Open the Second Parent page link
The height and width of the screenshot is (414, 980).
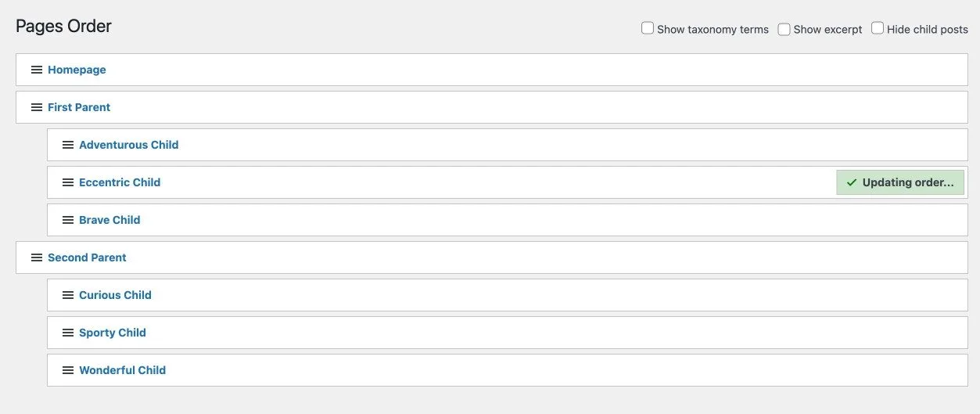tap(87, 257)
